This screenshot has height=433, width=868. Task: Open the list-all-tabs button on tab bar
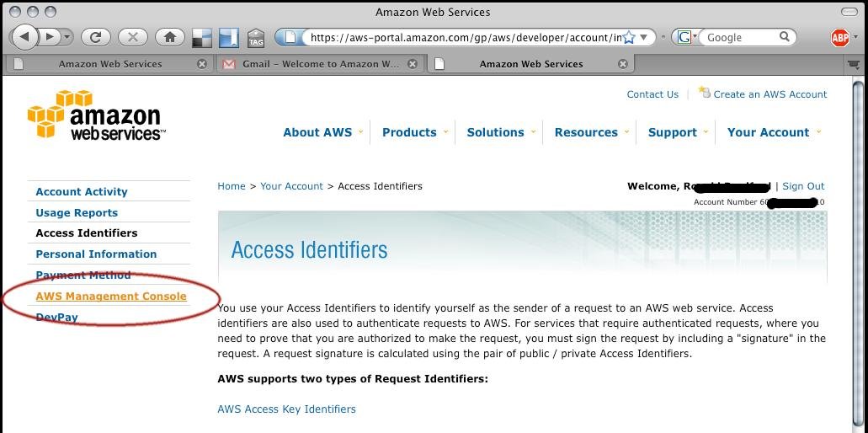[855, 64]
